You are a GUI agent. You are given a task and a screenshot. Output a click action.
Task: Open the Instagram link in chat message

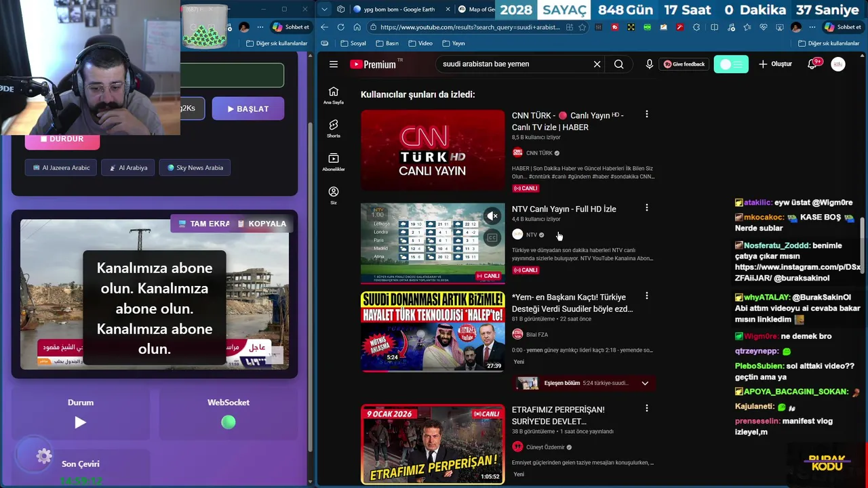tap(797, 272)
